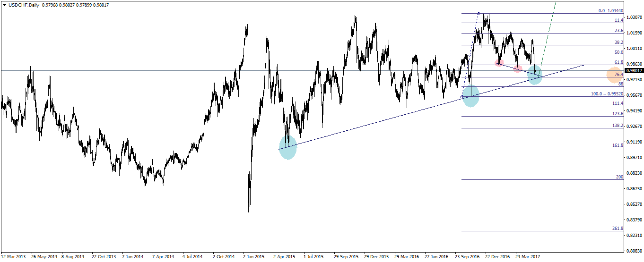Viewport: 644px width, 262px height.
Task: Click the 7 Apr 2014 date label
Action: tap(164, 257)
